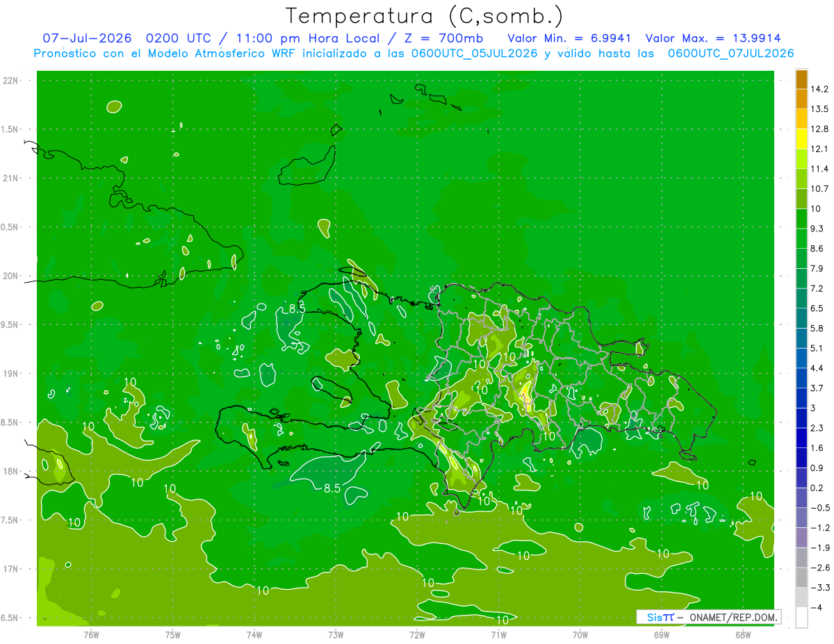This screenshot has height=644, width=834.
Task: Click the "3.7" colorbar value
Action: tap(817, 388)
